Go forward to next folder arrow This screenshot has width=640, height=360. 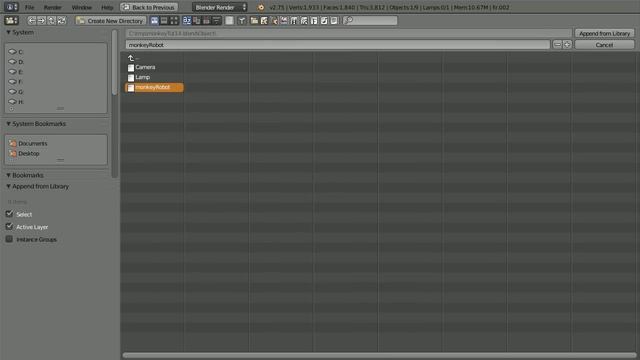[x=41, y=20]
